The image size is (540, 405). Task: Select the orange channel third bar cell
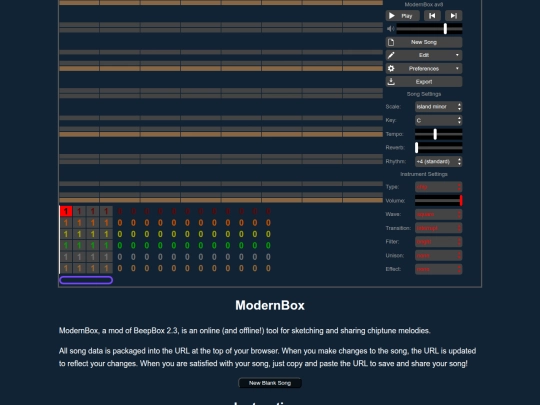point(93,222)
